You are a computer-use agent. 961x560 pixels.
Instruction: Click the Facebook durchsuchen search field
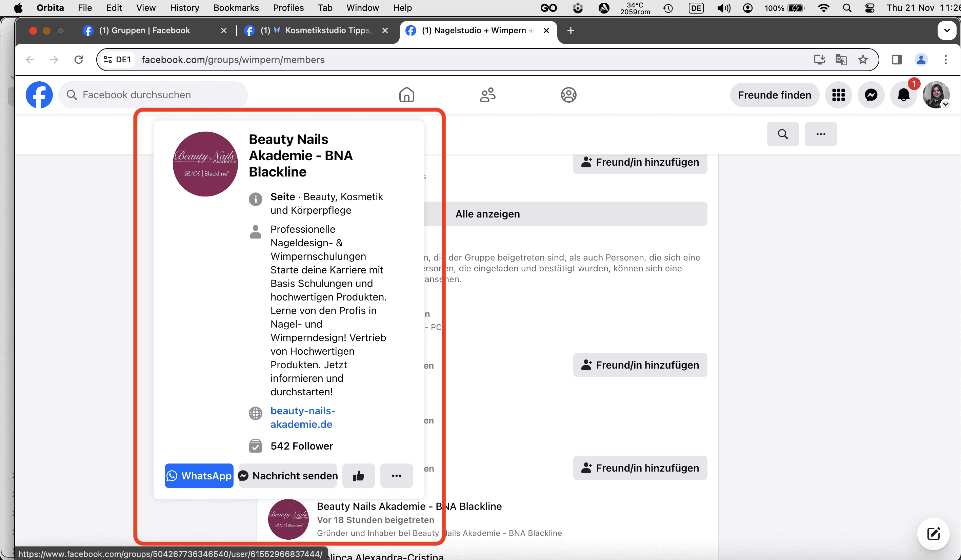[153, 95]
